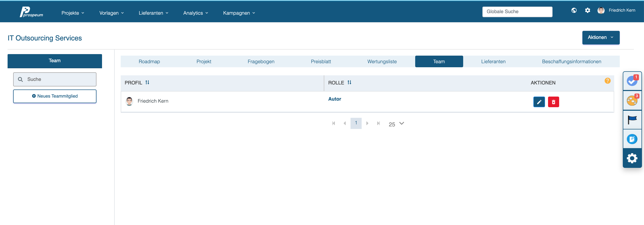The height and width of the screenshot is (225, 644).
Task: Click Friedrich Kern's avatar in the header
Action: click(x=601, y=10)
